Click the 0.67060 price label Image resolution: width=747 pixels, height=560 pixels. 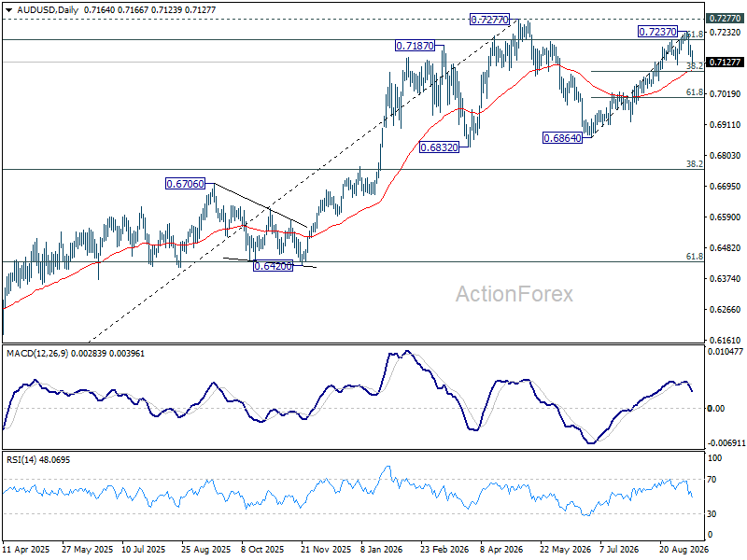(x=185, y=183)
